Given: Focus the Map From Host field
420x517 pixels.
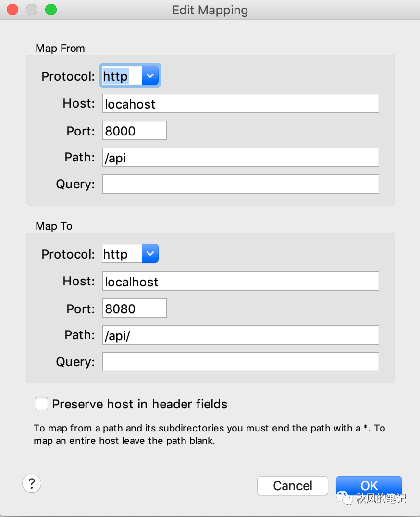Looking at the screenshot, I should pos(241,103).
